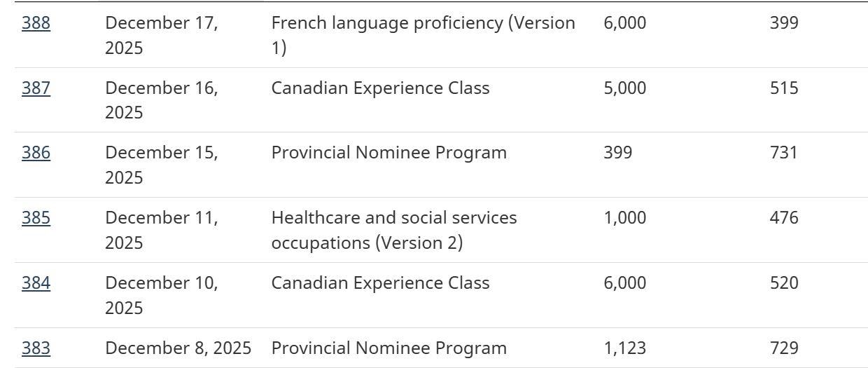Click the CRS score 520
Image resolution: width=868 pixels, height=368 pixels.
point(783,283)
